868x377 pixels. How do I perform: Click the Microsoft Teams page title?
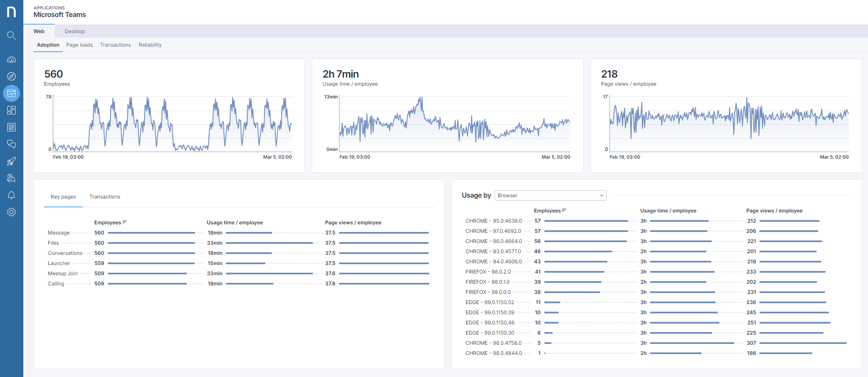[x=60, y=15]
